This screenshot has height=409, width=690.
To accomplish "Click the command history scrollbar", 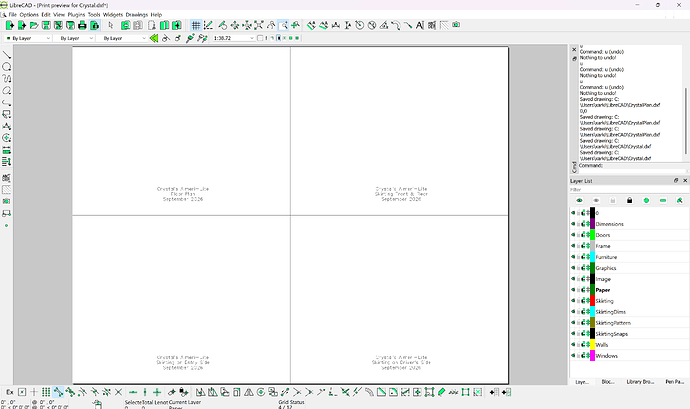I will [685, 121].
